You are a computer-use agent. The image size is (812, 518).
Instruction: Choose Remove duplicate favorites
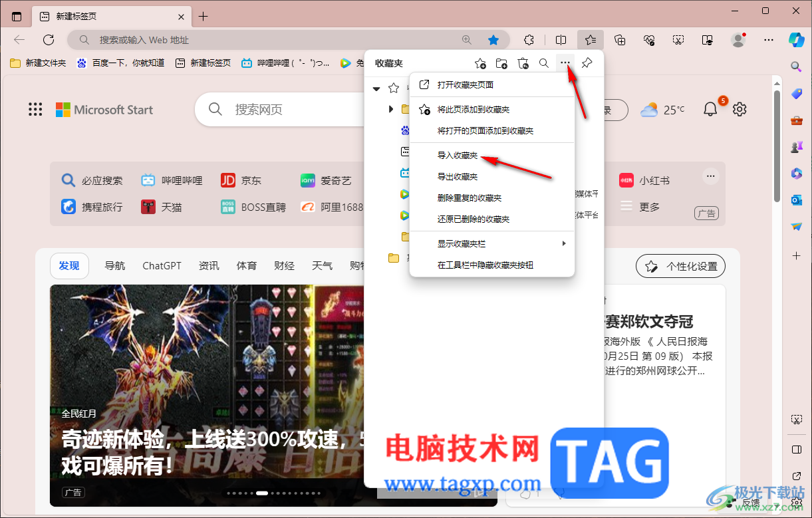(492, 198)
